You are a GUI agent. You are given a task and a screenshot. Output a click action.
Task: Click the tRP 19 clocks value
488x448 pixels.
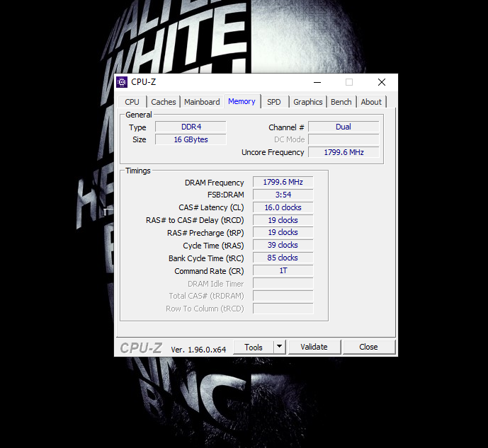point(283,233)
